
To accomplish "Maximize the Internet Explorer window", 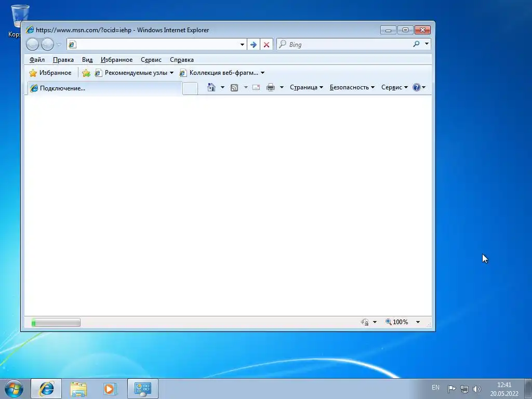I will pyautogui.click(x=405, y=30).
